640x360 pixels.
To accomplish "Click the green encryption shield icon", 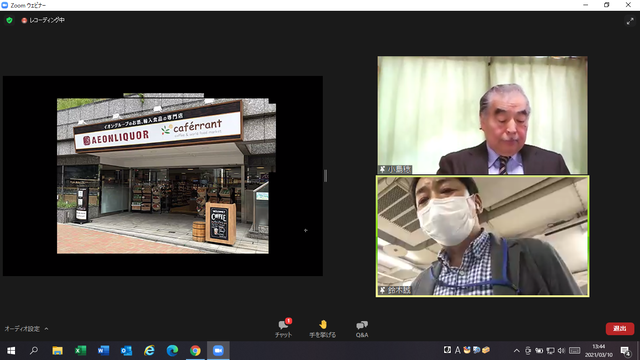I will (9, 20).
